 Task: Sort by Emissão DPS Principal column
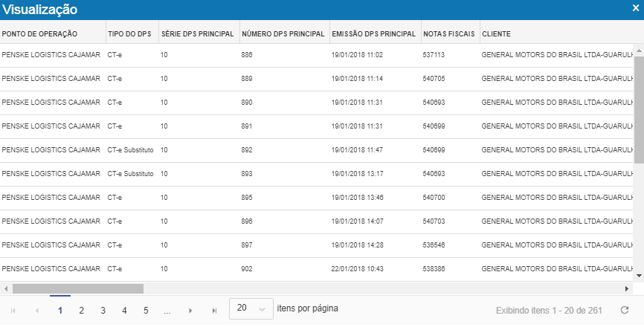coord(374,34)
